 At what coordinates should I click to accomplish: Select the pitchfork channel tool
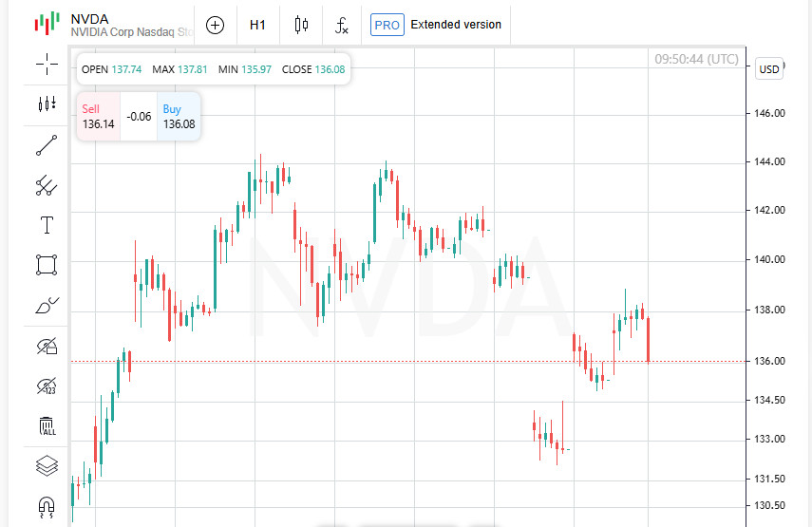pos(47,185)
